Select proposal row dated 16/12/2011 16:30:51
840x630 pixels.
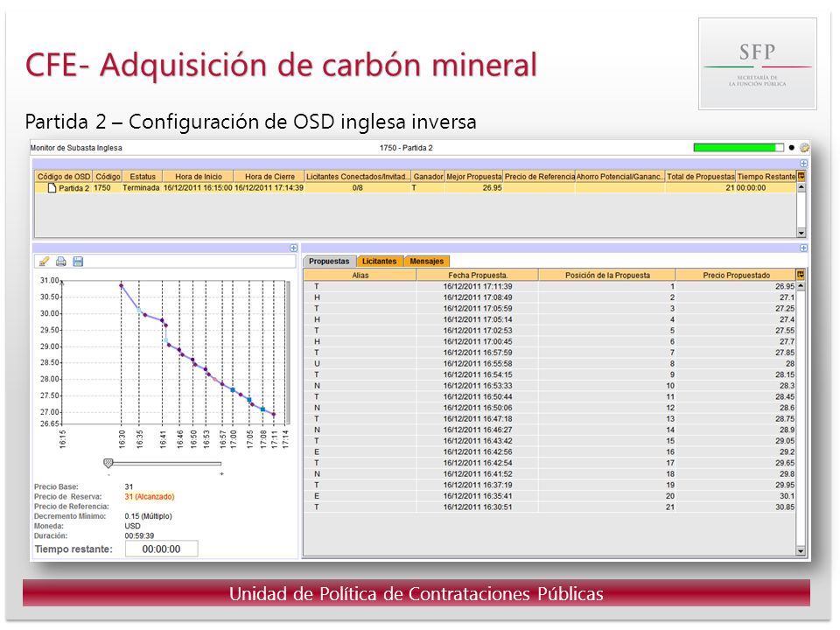pos(549,507)
